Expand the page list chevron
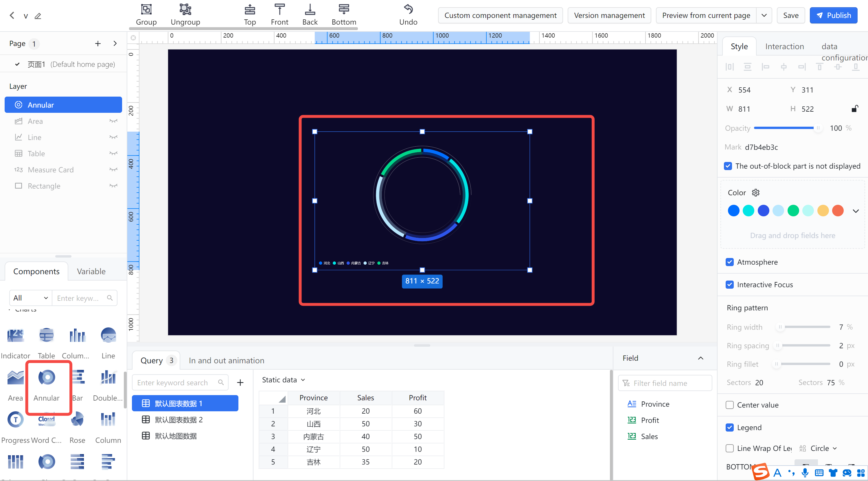 pos(115,43)
